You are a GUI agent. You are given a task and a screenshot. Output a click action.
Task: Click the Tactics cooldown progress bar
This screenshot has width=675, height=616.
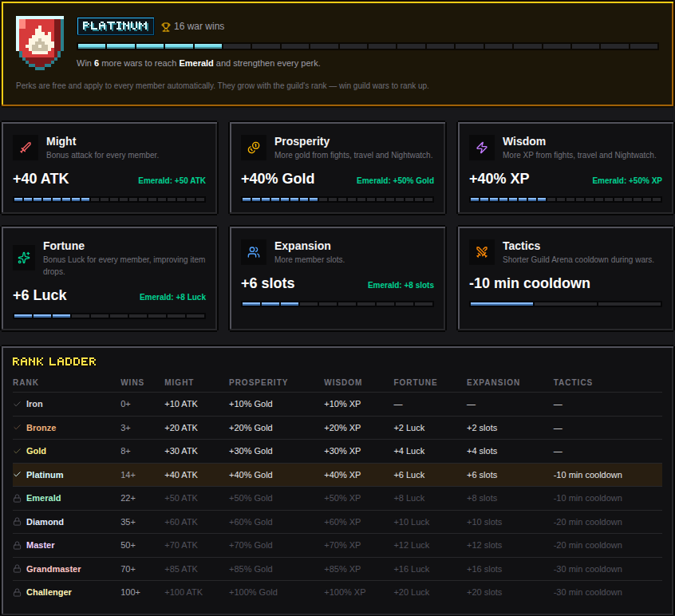pyautogui.click(x=566, y=304)
